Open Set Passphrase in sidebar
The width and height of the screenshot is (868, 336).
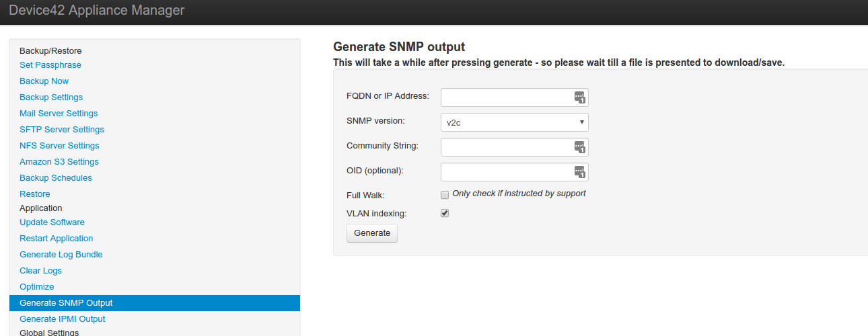50,65
